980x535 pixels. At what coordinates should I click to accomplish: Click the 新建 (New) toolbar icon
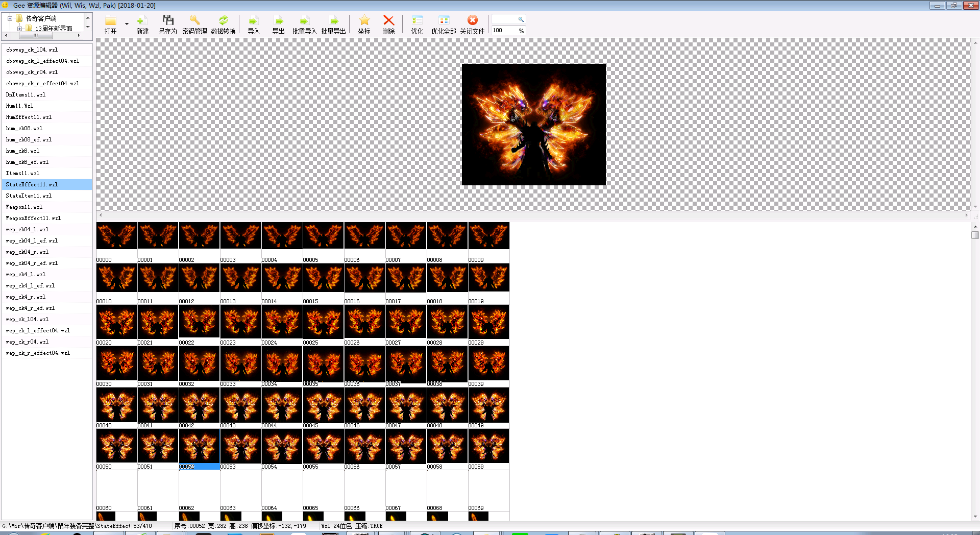tap(142, 20)
